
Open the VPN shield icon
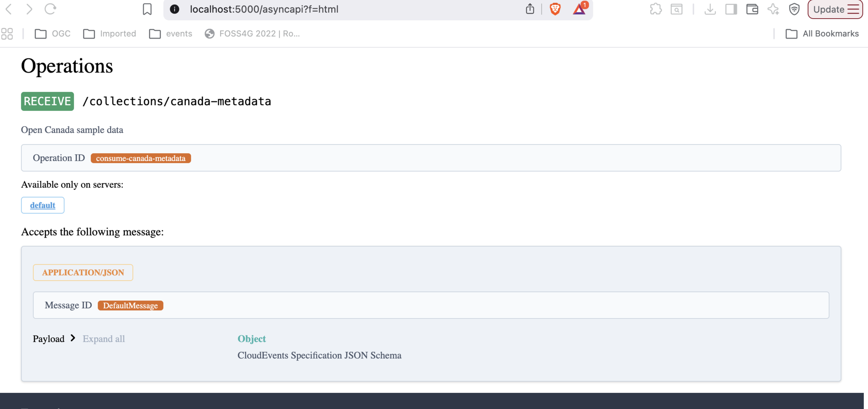click(794, 9)
